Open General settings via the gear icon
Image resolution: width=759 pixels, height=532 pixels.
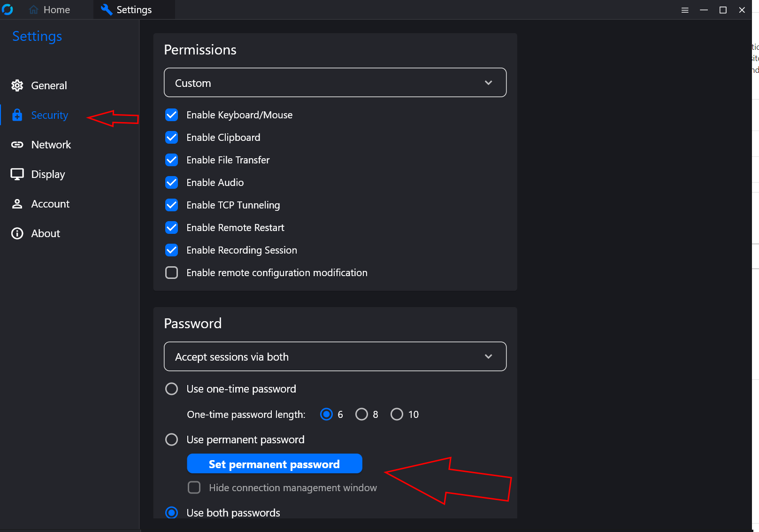(x=17, y=85)
